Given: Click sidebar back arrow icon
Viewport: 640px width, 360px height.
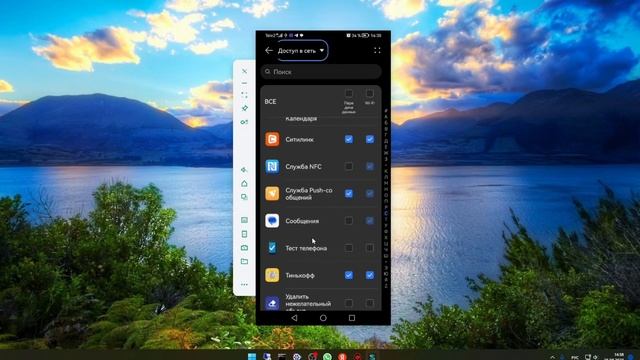Looking at the screenshot, I should (x=244, y=169).
